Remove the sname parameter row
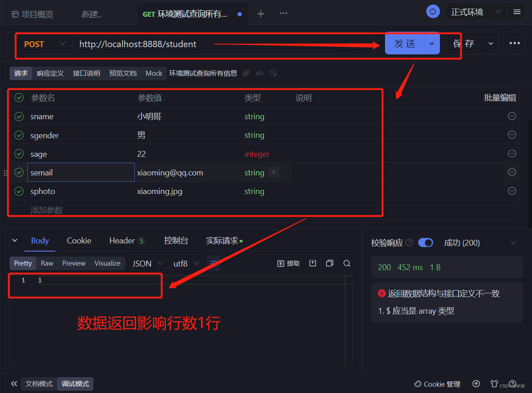Image resolution: width=532 pixels, height=393 pixels. pyautogui.click(x=512, y=116)
